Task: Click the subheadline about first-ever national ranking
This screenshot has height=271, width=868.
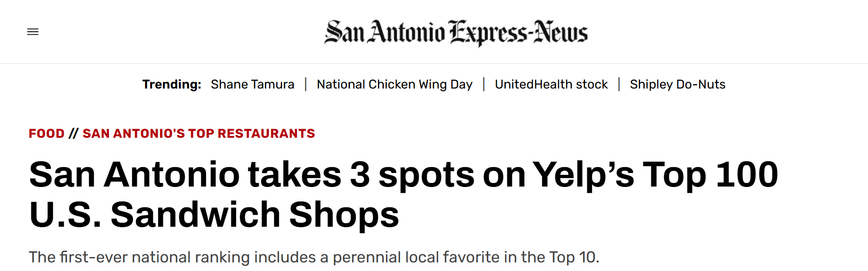Action: pos(314,257)
